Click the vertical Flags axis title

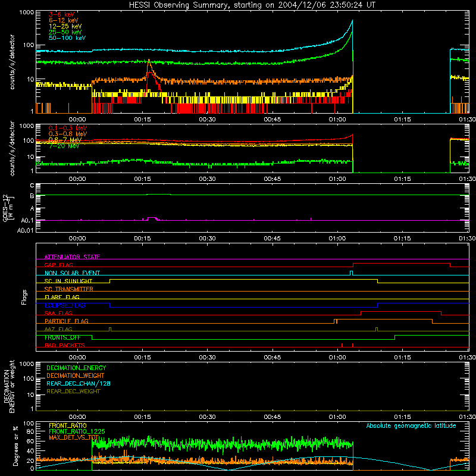click(24, 297)
